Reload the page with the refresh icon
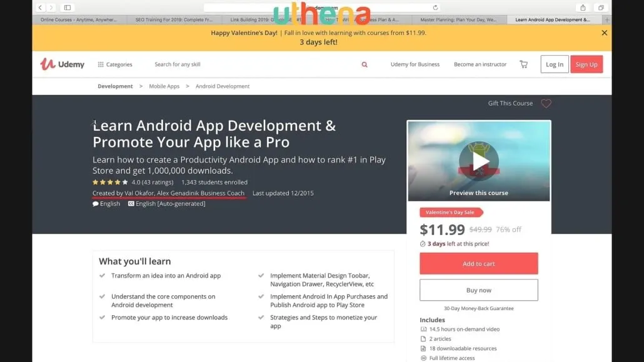 (x=435, y=8)
